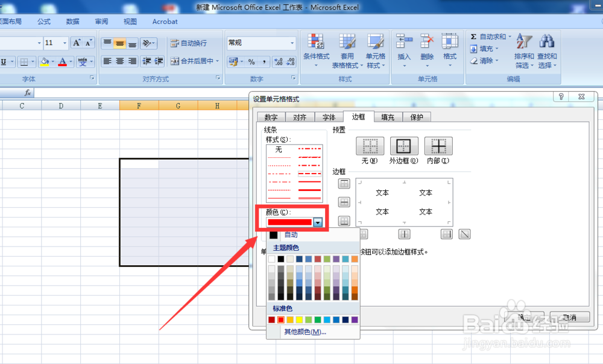
Task: Toggle the bottom border button in dialog
Action: coord(344,221)
